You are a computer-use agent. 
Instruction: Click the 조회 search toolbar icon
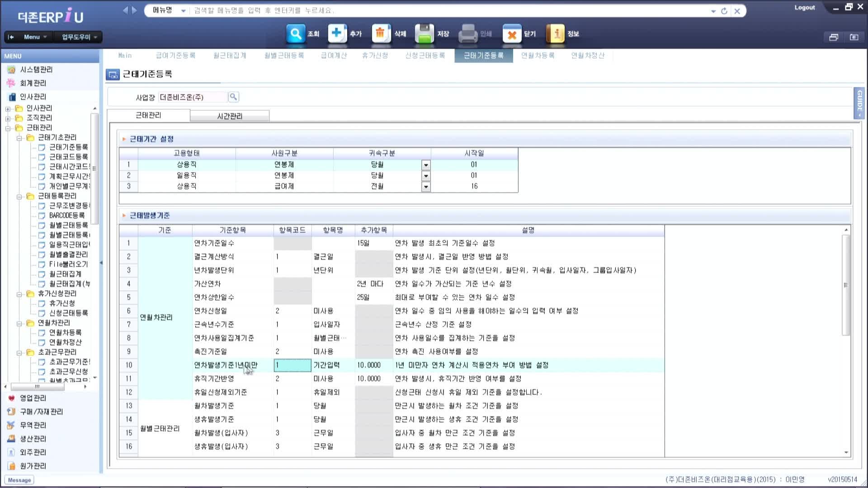[x=296, y=34]
